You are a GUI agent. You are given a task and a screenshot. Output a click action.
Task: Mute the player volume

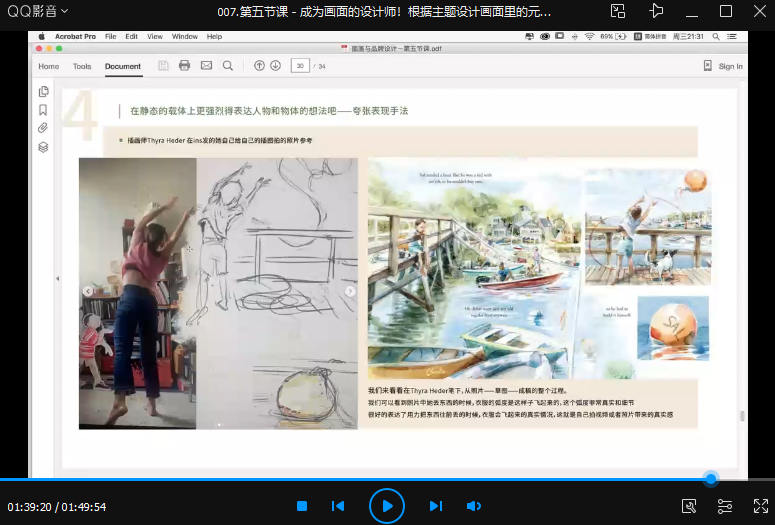point(473,506)
